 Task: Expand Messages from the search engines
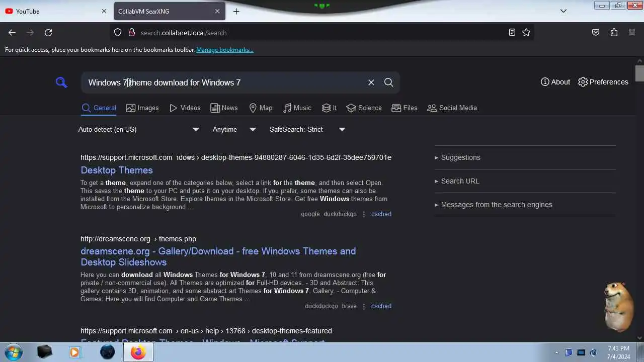pos(494,205)
